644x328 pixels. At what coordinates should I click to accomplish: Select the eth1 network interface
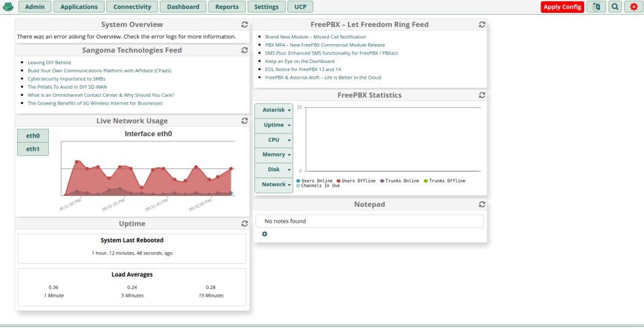pyautogui.click(x=33, y=149)
